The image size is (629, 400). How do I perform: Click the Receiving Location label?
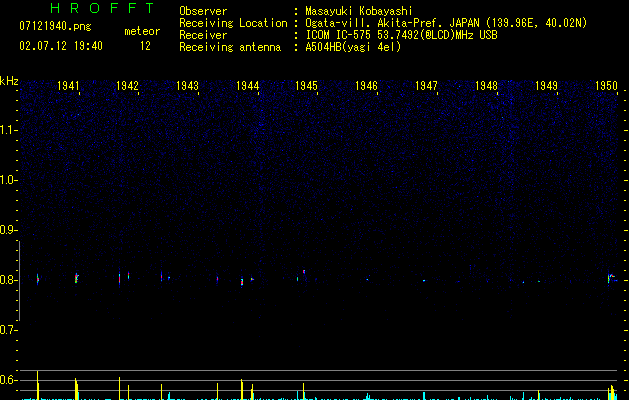coord(233,23)
